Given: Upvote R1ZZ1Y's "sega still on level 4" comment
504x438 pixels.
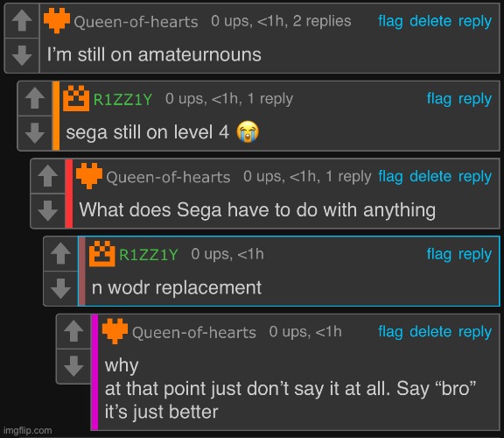Looking at the screenshot, I should [35, 98].
